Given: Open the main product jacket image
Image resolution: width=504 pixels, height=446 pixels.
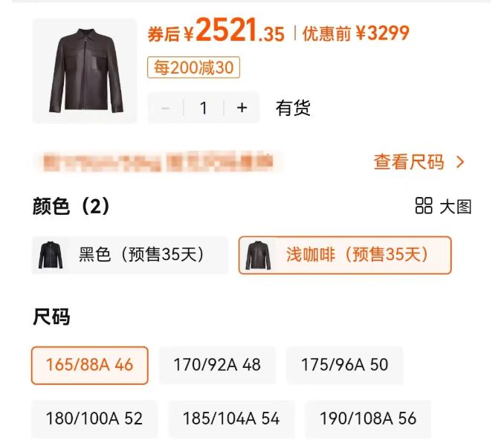Looking at the screenshot, I should pyautogui.click(x=85, y=71).
